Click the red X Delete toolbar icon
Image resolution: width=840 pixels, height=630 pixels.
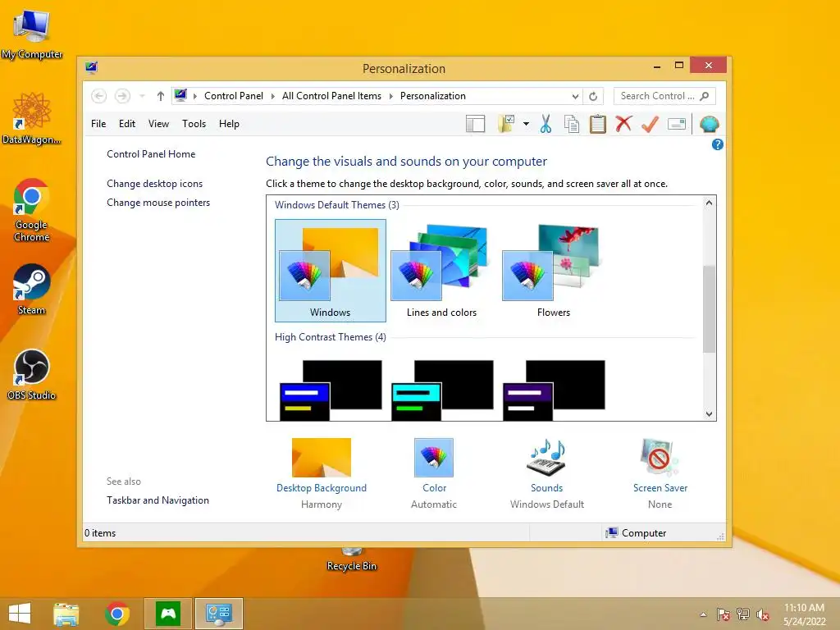623,124
